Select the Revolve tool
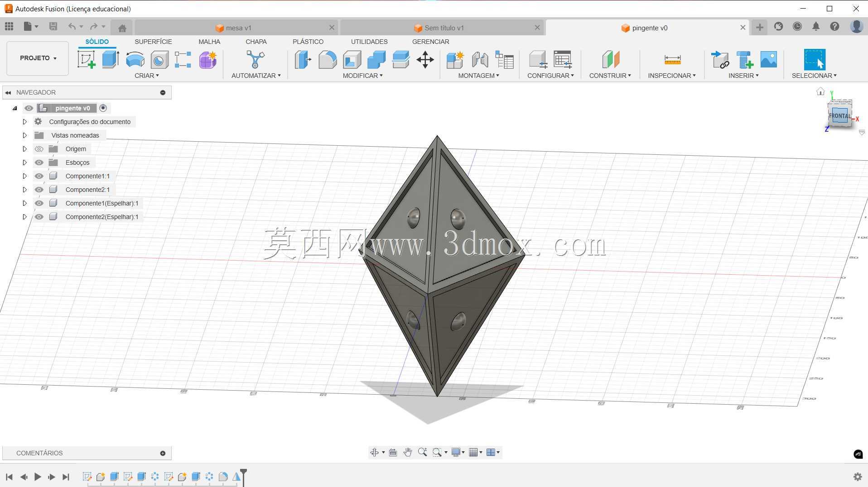The width and height of the screenshot is (868, 487). click(x=135, y=60)
